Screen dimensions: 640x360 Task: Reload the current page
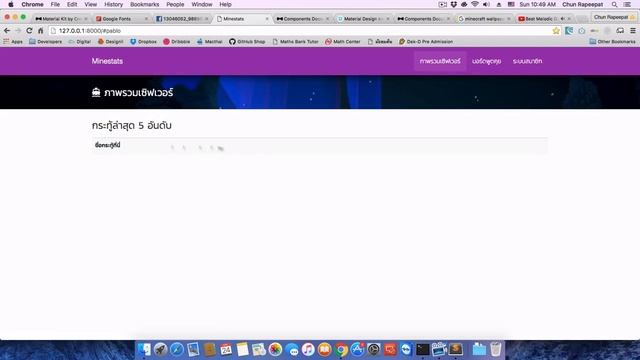29,31
